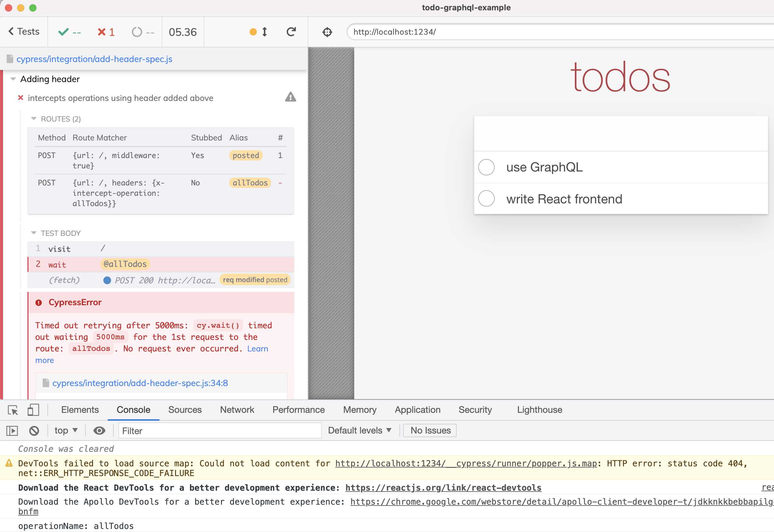
Task: Click the No Issues button
Action: point(429,430)
